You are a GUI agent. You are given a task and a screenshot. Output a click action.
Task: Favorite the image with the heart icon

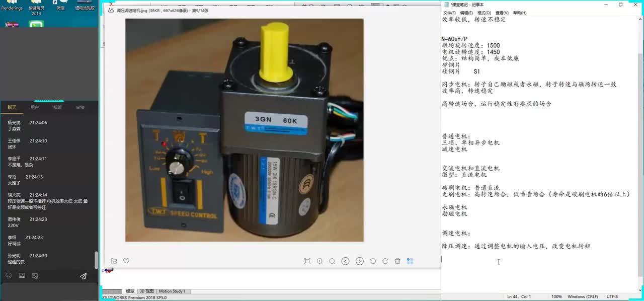[126, 261]
